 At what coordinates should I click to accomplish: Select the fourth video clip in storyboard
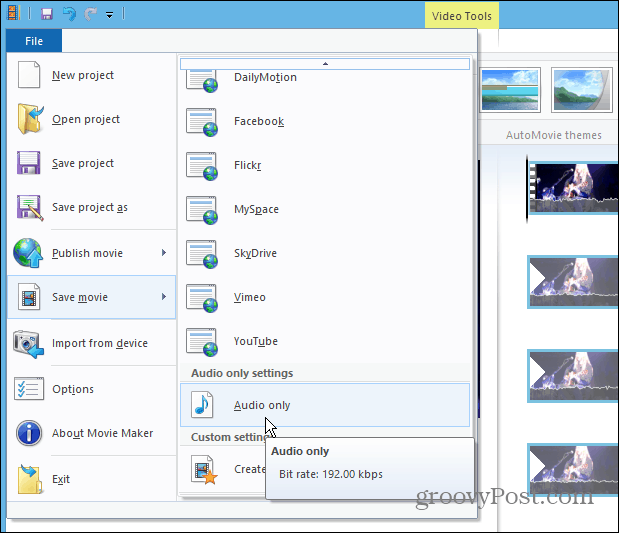(573, 469)
